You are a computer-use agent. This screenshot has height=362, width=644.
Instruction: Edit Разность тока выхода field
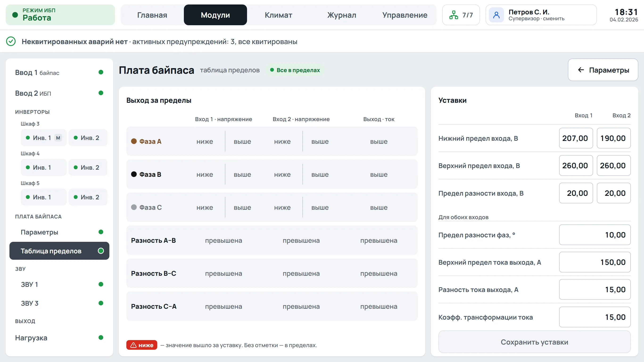pyautogui.click(x=595, y=289)
